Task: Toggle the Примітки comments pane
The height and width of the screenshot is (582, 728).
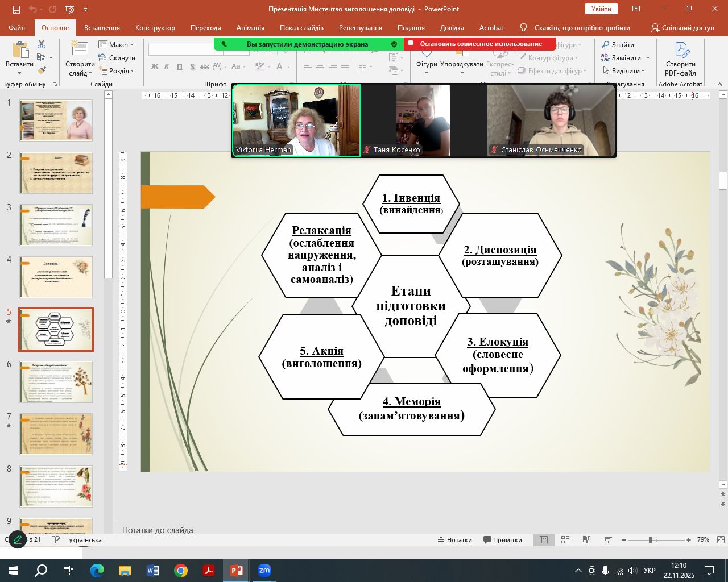Action: [502, 540]
